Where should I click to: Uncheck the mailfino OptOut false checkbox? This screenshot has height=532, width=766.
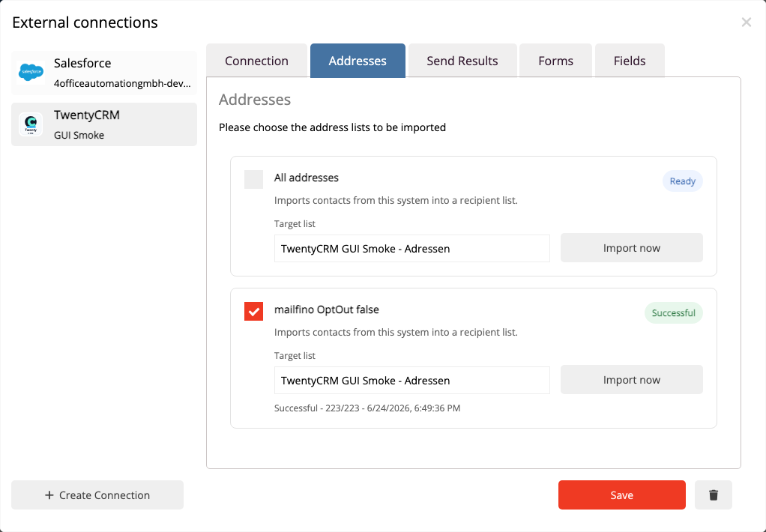pos(253,311)
